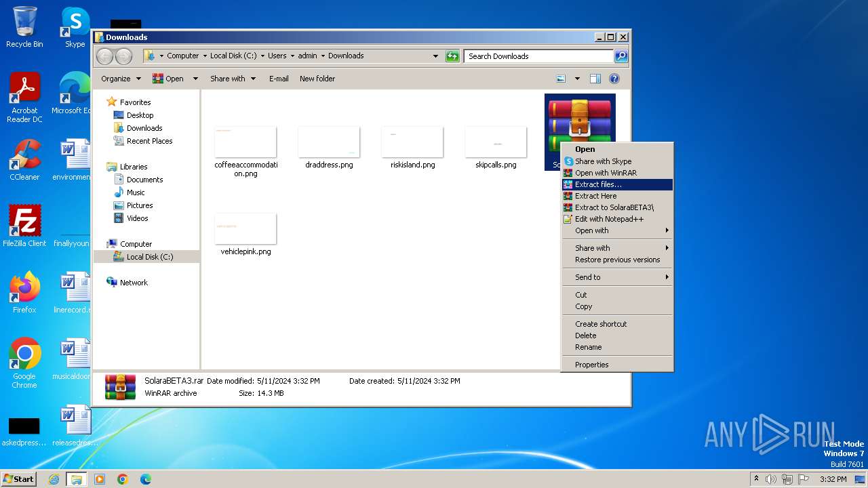Click Notepad++ icon in context menu
The width and height of the screenshot is (868, 488).
pos(568,219)
